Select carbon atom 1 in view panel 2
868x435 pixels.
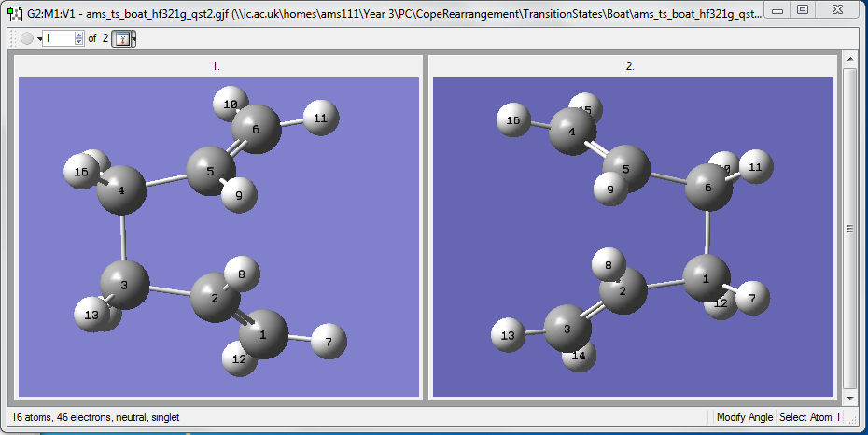[x=707, y=278]
